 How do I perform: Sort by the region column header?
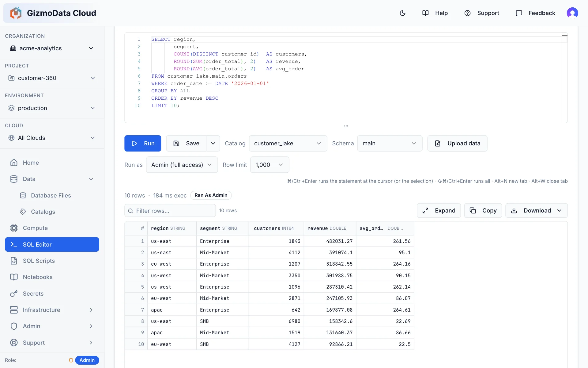pyautogui.click(x=172, y=228)
